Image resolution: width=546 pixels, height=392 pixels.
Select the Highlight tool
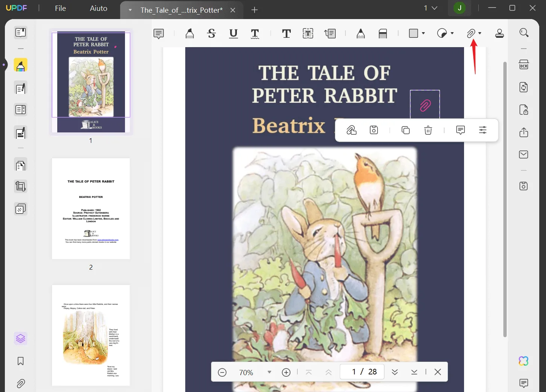point(190,34)
